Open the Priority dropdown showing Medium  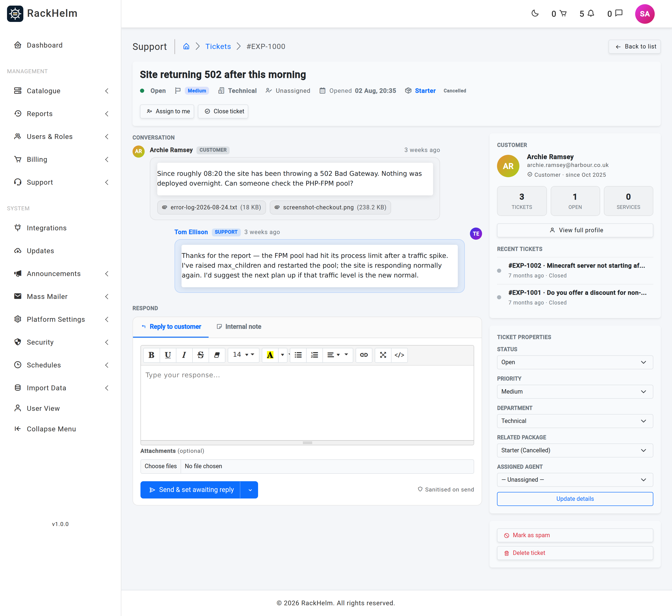coord(575,391)
